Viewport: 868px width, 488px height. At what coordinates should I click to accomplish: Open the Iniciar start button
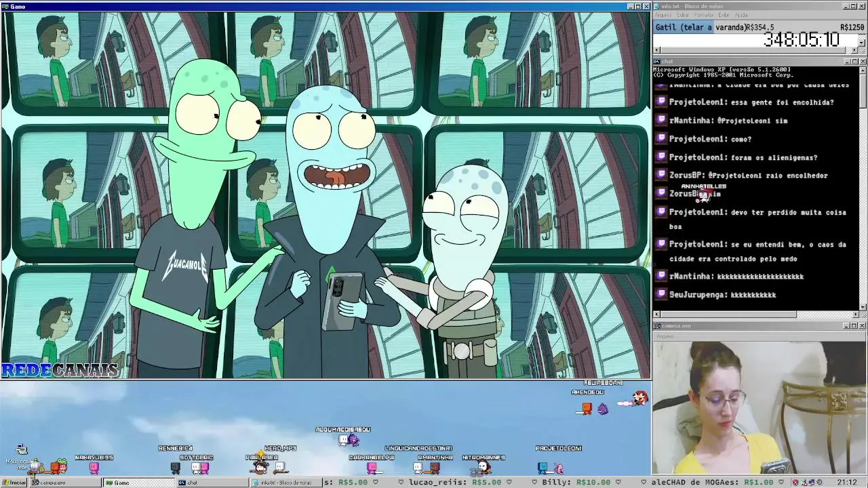(x=14, y=483)
